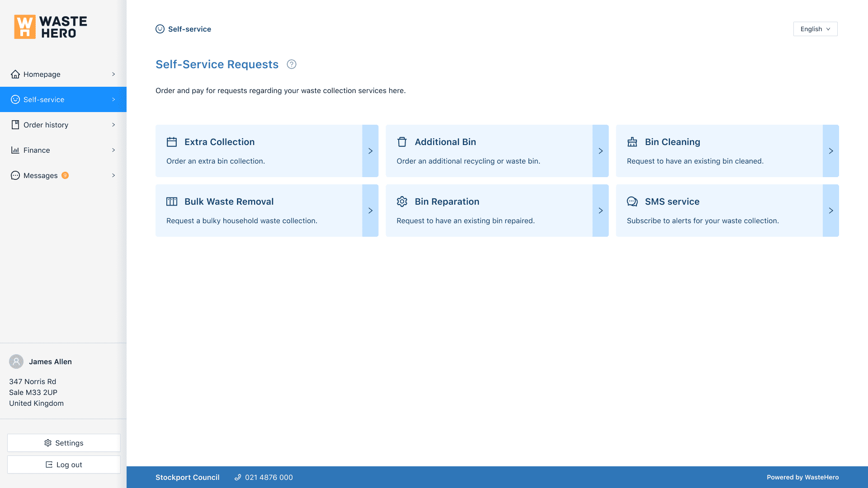Click the Self-service smiley icon in sidebar

click(15, 99)
